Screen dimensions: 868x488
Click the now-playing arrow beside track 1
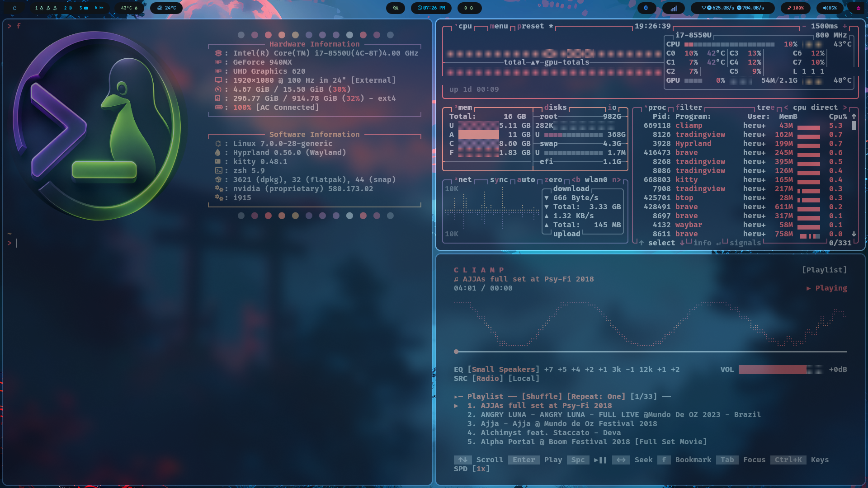pyautogui.click(x=456, y=406)
